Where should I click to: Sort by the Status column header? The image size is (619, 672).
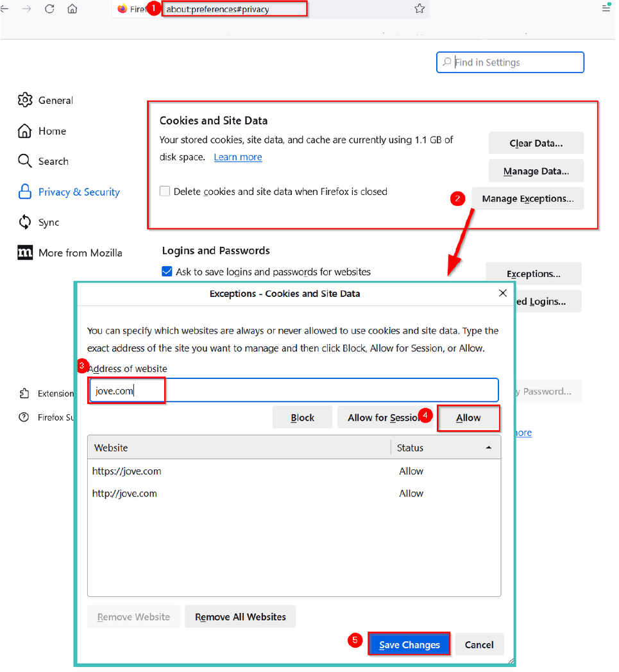click(446, 448)
